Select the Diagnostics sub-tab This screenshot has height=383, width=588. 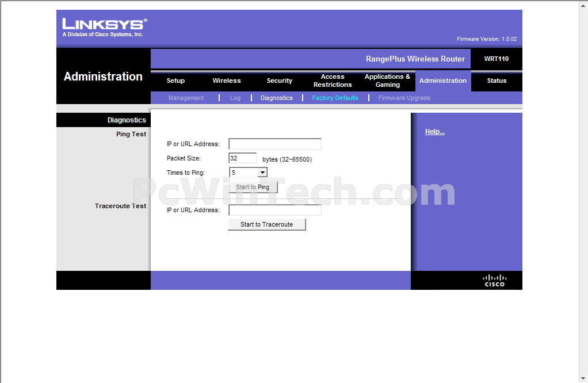pyautogui.click(x=276, y=98)
